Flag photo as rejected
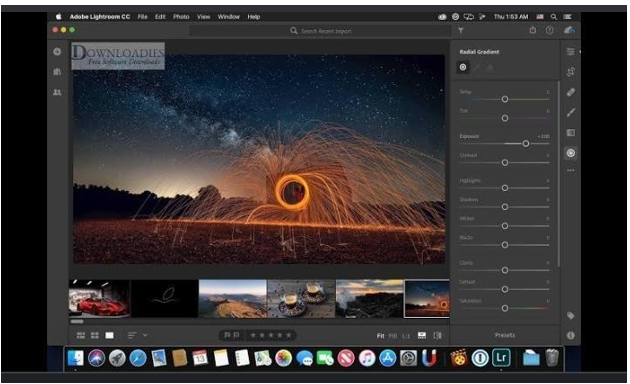The image size is (630, 384). tap(237, 335)
